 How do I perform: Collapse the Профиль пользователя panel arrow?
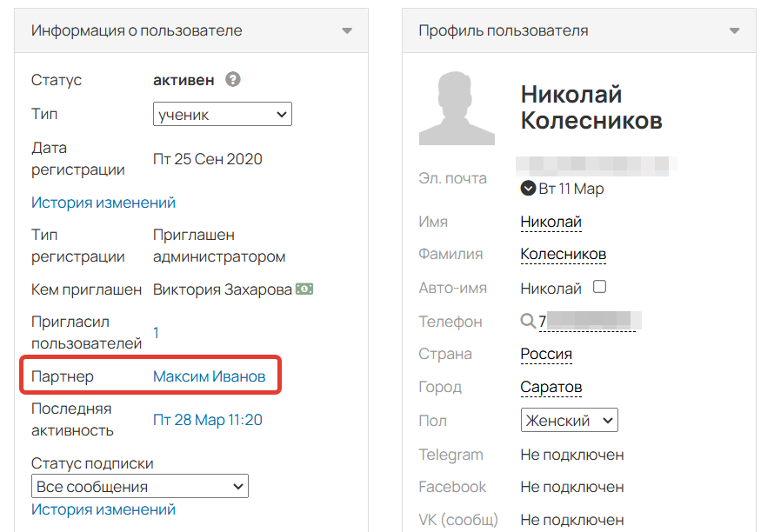point(735,30)
